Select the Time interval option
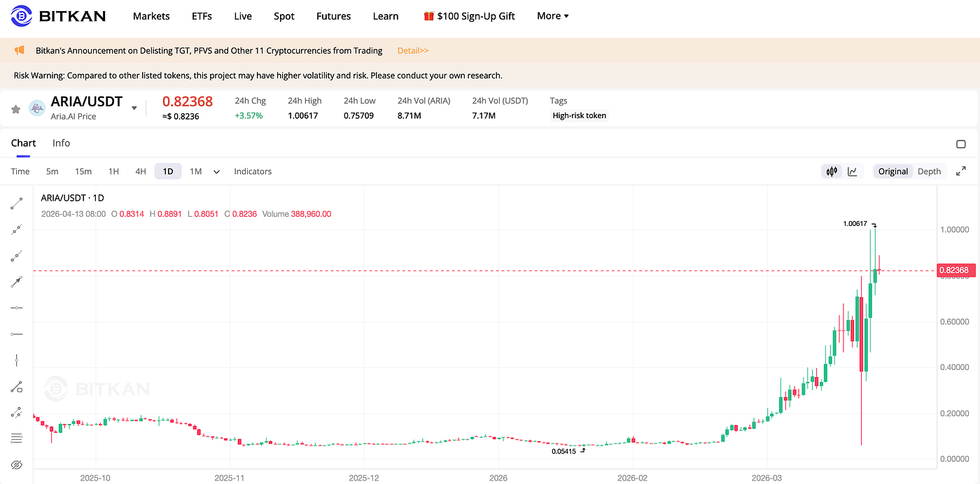980x484 pixels. coord(20,171)
